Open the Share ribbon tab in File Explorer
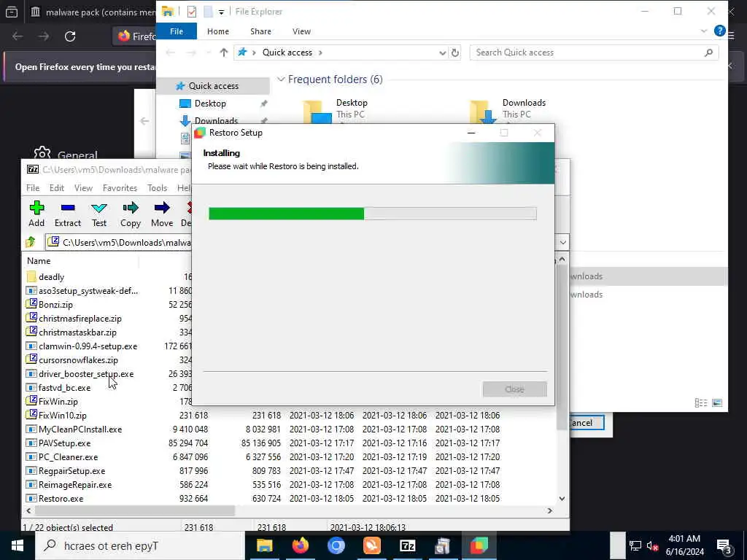This screenshot has width=747, height=560. 260,31
